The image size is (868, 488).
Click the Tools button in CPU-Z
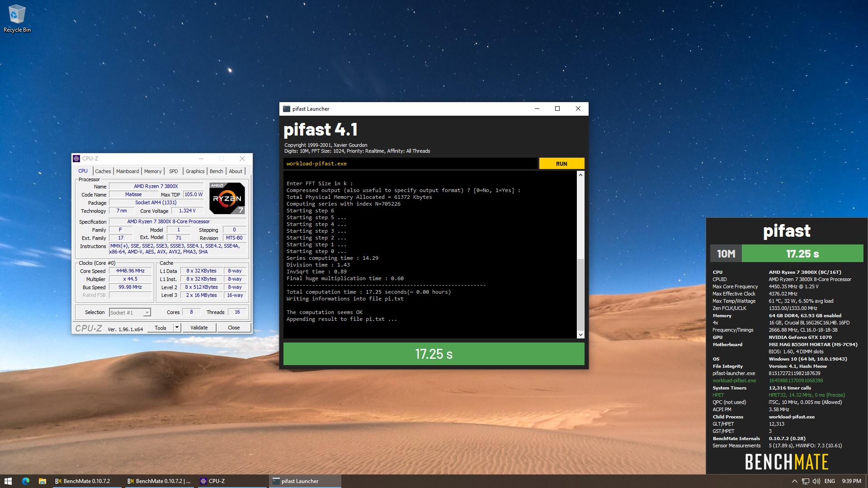coord(160,328)
